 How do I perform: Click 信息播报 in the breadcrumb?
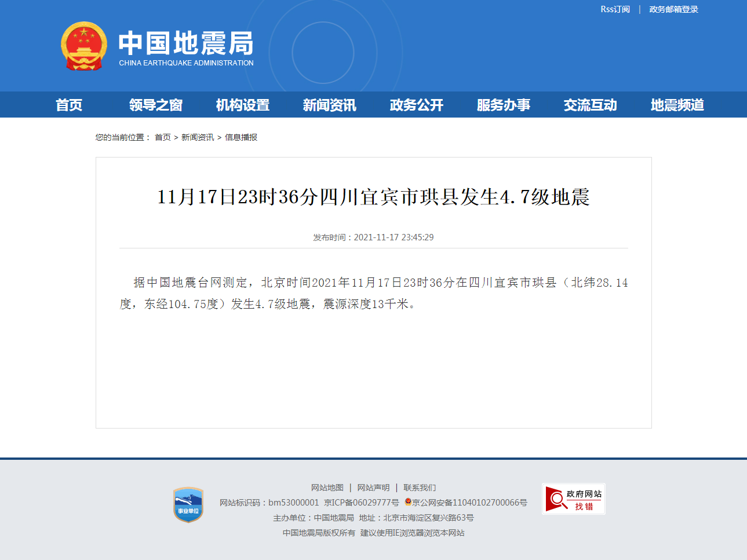(241, 137)
